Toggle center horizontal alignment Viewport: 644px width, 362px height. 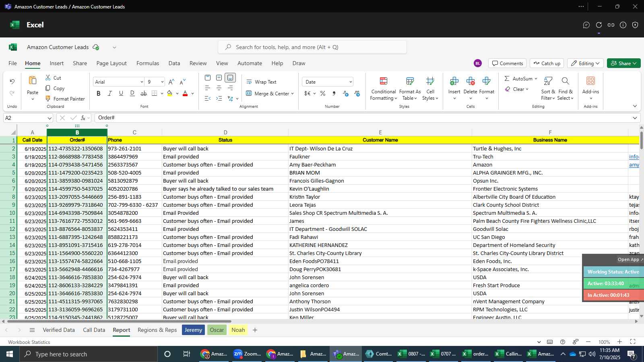pos(219,88)
